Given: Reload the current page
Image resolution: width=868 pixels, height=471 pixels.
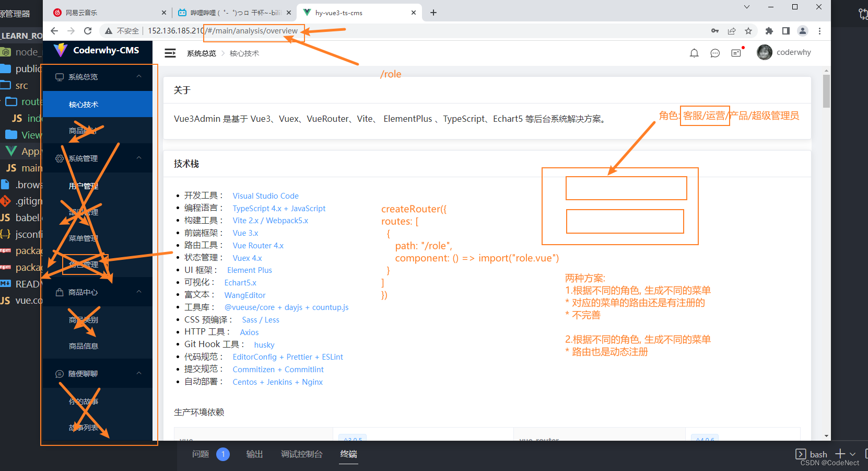Looking at the screenshot, I should pyautogui.click(x=88, y=31).
